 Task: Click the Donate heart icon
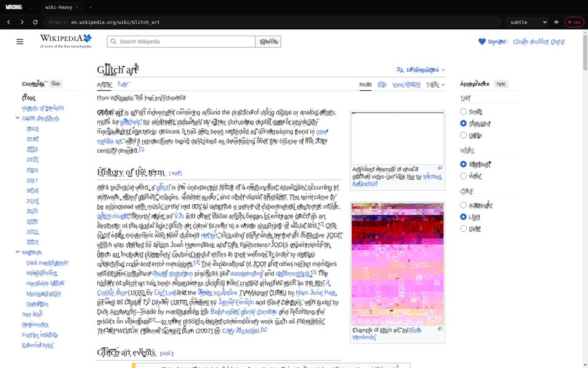[x=482, y=42]
